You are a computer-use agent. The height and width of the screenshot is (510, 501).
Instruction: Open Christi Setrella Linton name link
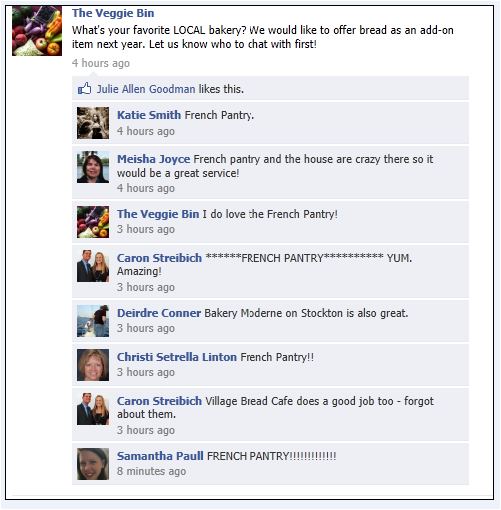tap(177, 357)
